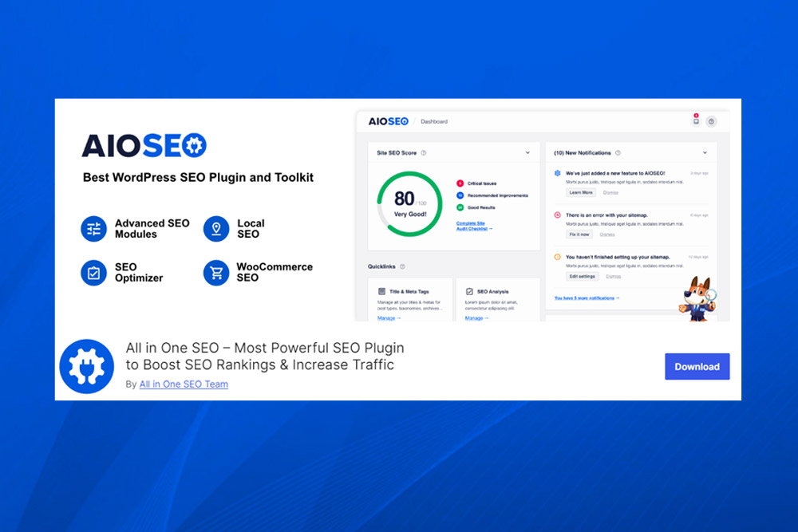Click the new feature gear notification icon
798x532 pixels.
click(557, 173)
